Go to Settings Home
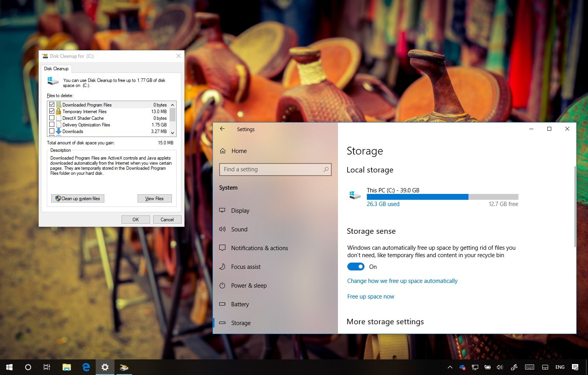This screenshot has height=375, width=588. coord(275,151)
